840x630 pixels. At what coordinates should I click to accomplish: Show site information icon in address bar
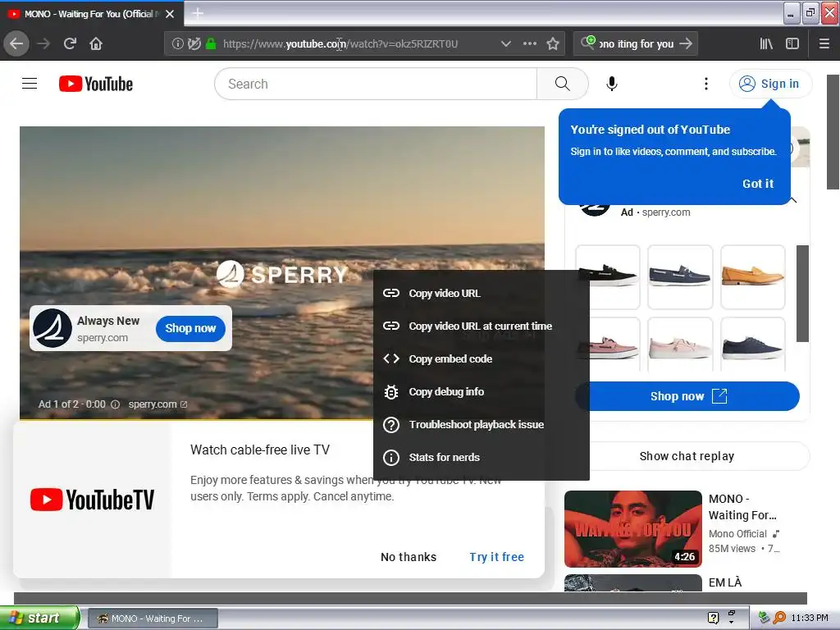(x=177, y=44)
